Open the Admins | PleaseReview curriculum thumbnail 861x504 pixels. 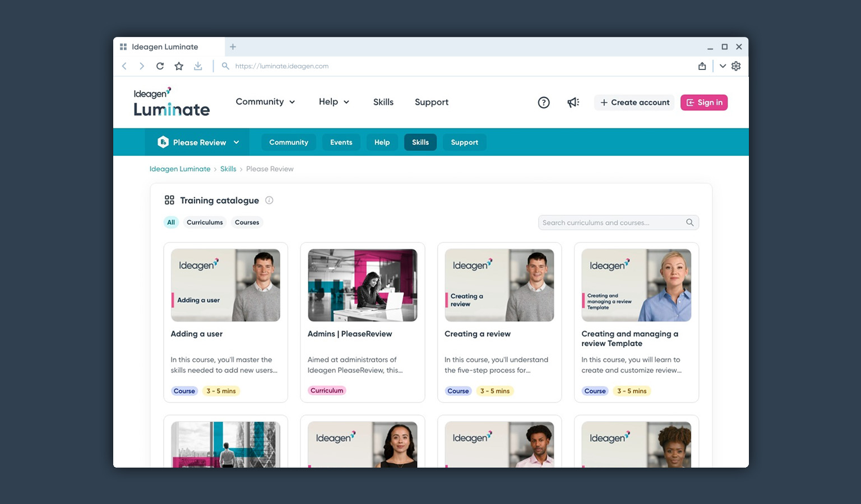(362, 285)
